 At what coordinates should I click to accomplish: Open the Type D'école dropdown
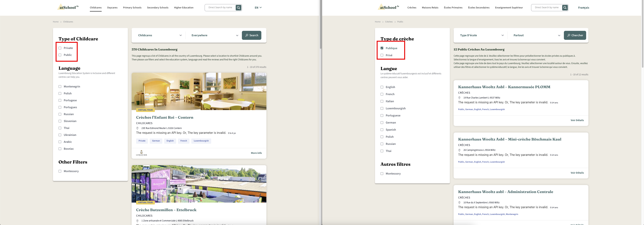pos(482,36)
